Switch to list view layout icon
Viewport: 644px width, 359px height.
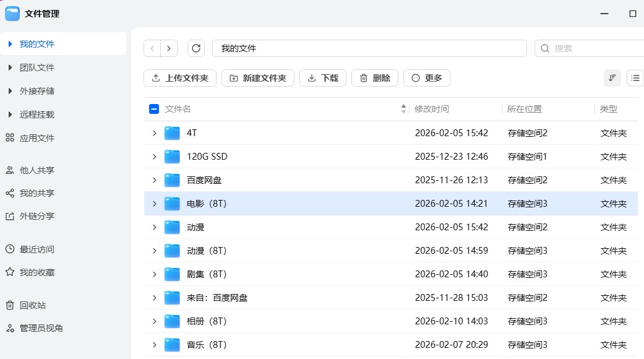click(x=635, y=78)
